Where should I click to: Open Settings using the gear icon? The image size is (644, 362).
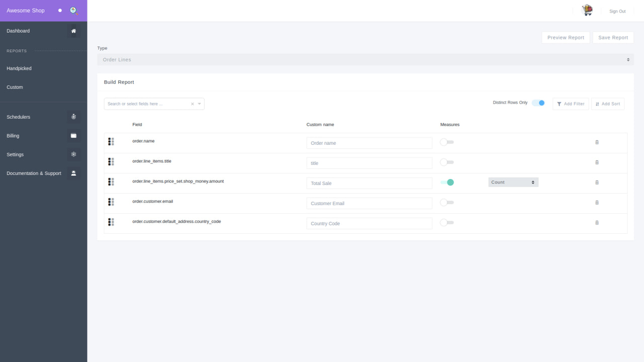73,154
